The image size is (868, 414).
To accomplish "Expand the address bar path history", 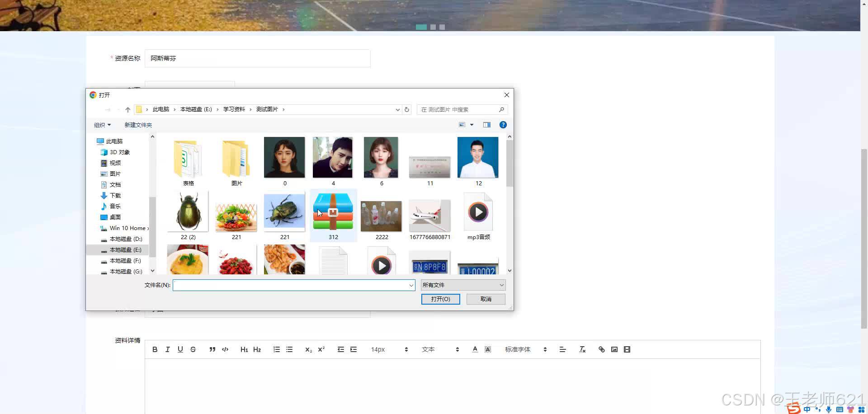I will 397,109.
